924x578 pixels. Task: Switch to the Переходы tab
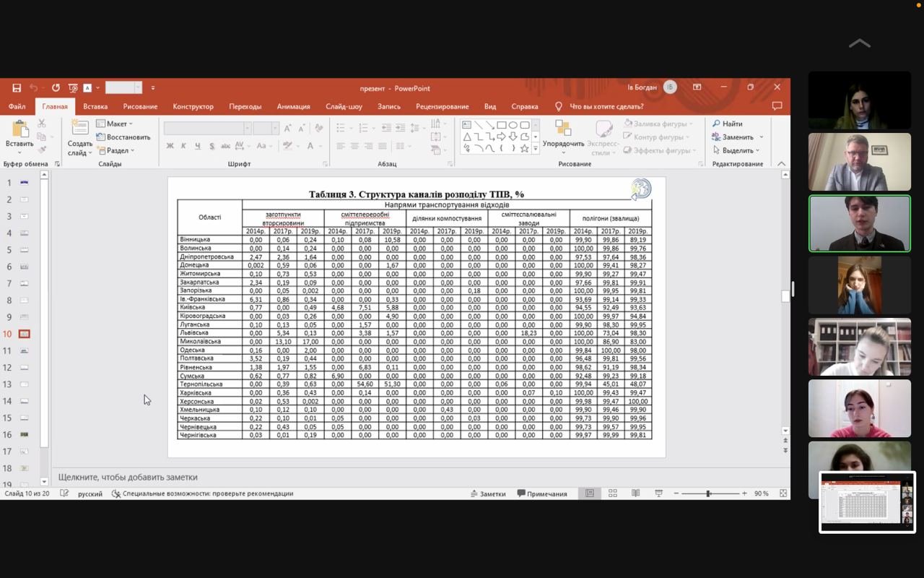(245, 106)
